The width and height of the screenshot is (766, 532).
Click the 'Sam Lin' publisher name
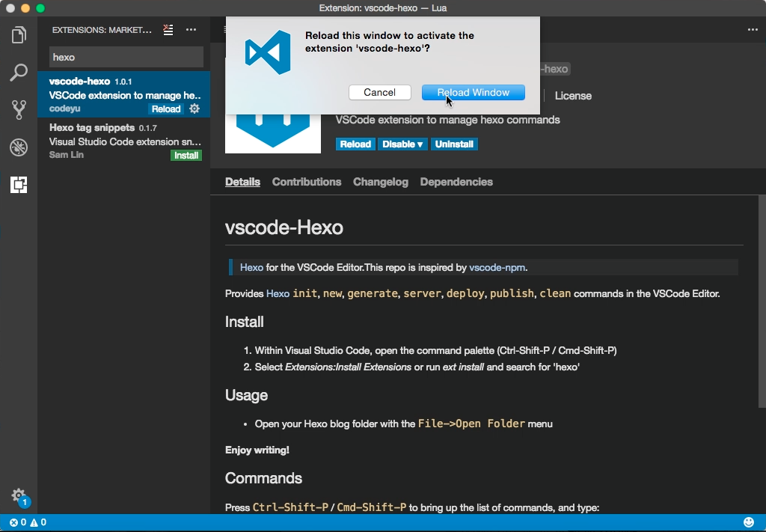(67, 155)
